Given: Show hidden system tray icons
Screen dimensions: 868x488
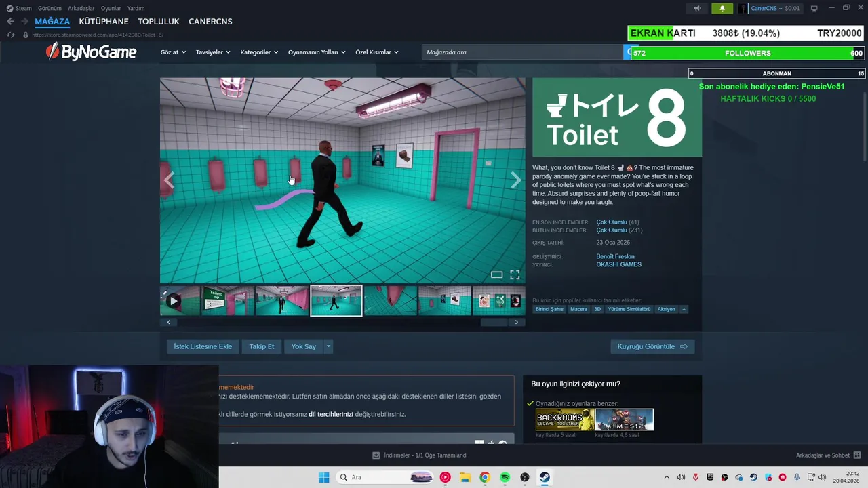Looking at the screenshot, I should [667, 477].
